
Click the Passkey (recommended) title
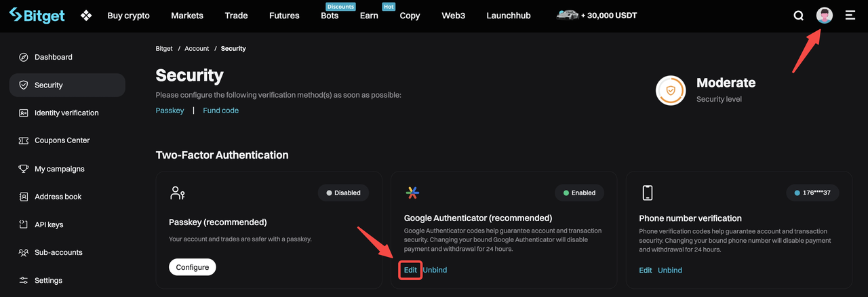(x=218, y=222)
